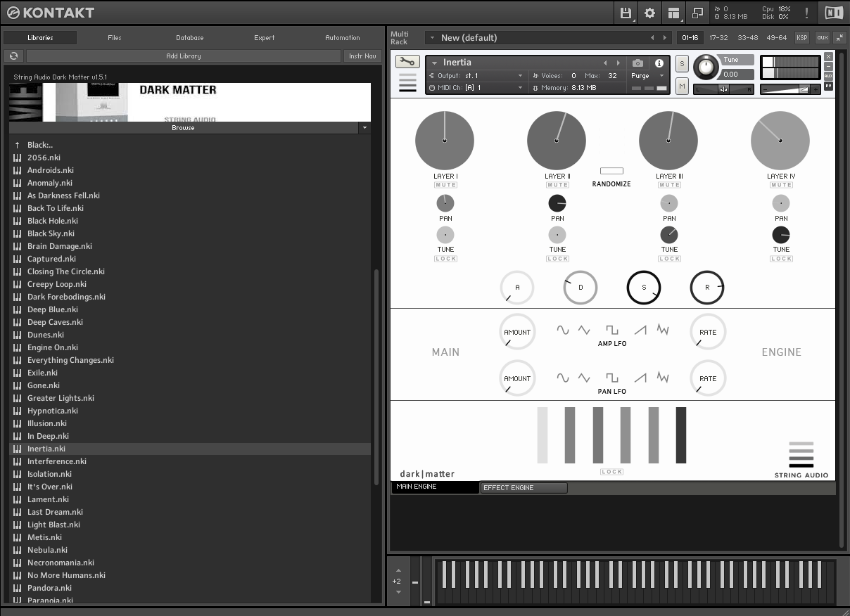850x616 pixels.
Task: Open the MIDI Ch [A] 1 dropdown
Action: pos(521,88)
